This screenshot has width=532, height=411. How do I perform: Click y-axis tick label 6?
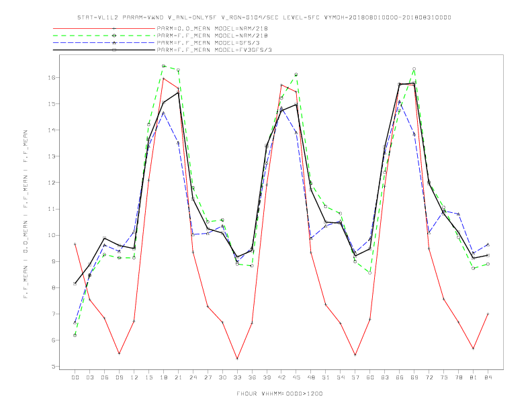click(x=53, y=340)
